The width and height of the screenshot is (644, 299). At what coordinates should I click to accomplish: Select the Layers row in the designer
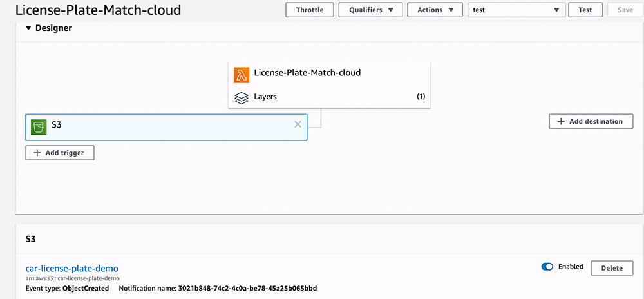(x=329, y=97)
